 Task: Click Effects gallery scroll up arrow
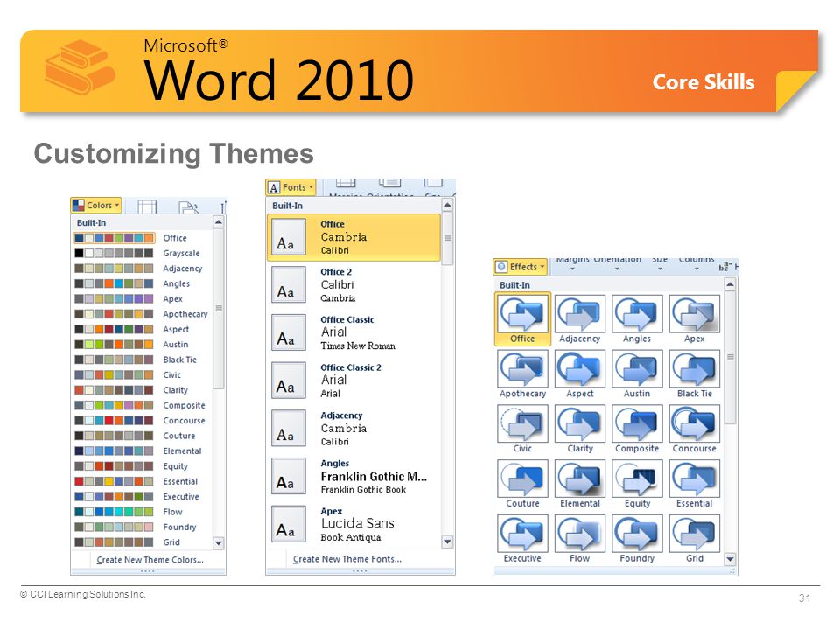click(x=730, y=283)
